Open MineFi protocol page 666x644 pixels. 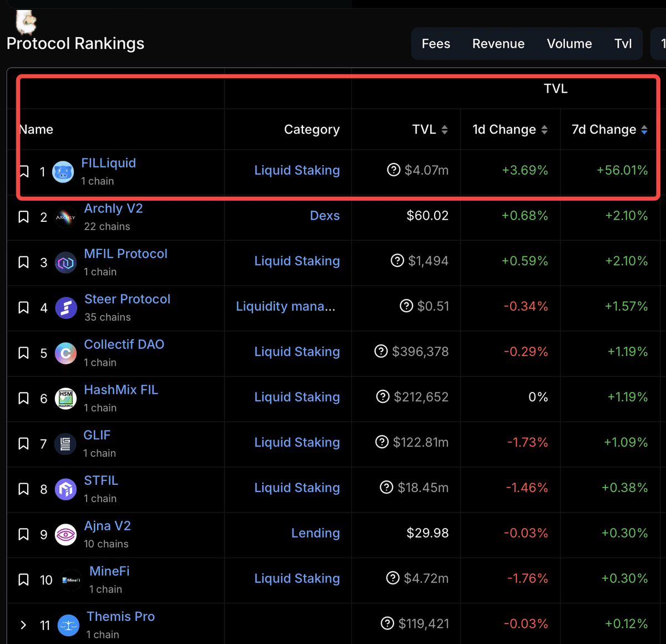click(109, 571)
